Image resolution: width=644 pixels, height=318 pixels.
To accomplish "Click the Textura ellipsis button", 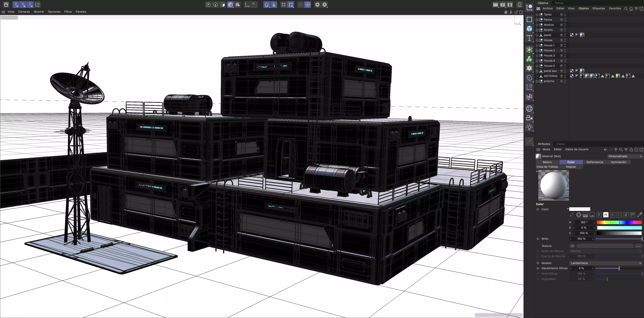I will (x=638, y=246).
